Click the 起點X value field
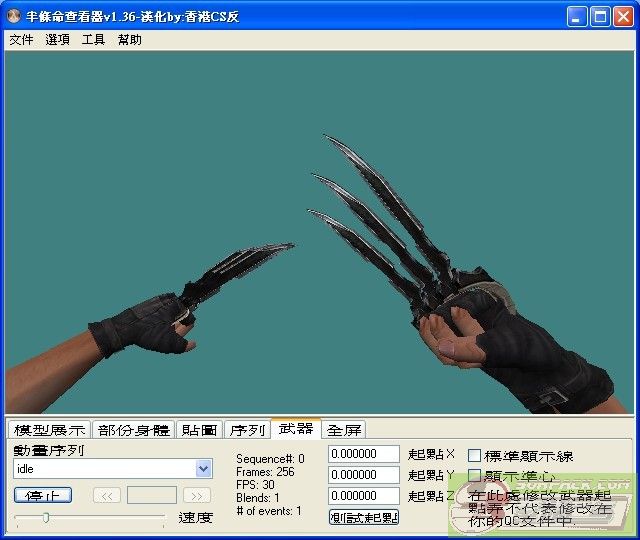 pyautogui.click(x=364, y=454)
